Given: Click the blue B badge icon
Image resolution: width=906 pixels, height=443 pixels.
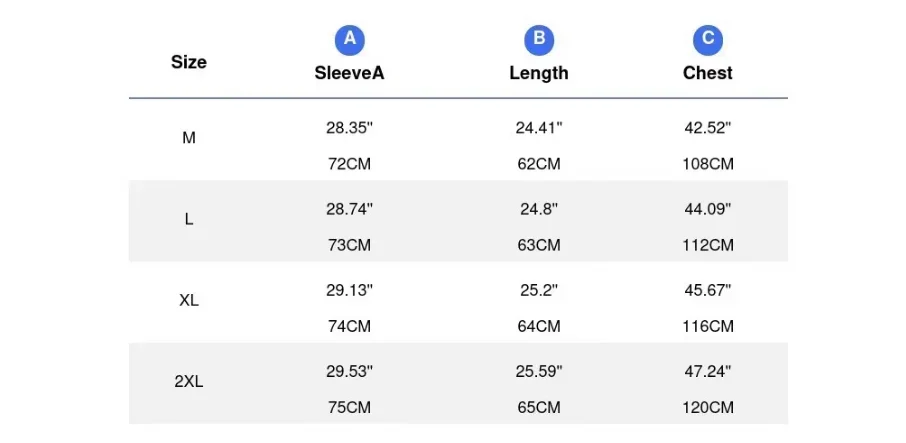Looking at the screenshot, I should tap(539, 39).
